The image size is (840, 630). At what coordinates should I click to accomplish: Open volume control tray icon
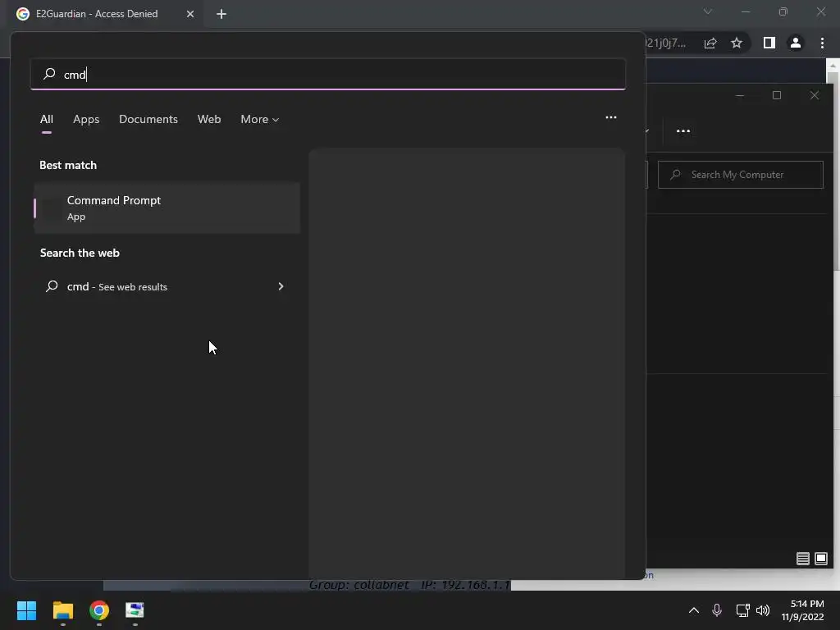[x=763, y=610]
